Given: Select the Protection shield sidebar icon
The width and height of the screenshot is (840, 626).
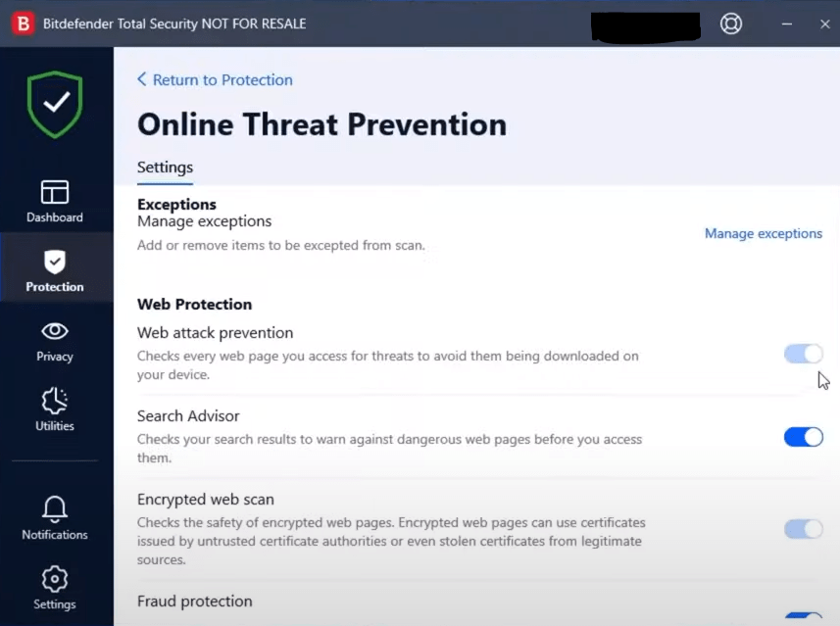Looking at the screenshot, I should click(x=55, y=262).
